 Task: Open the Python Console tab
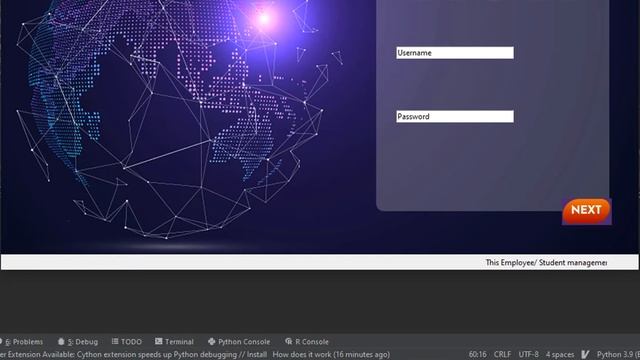[239, 342]
